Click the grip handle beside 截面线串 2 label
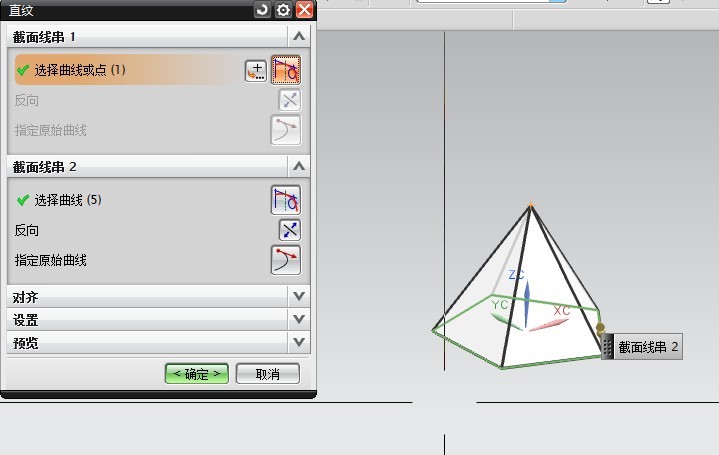Screen dimensions: 719x455 coord(607,347)
